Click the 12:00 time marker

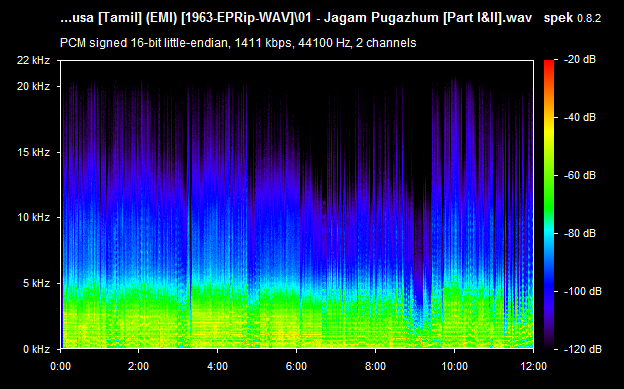pos(533,366)
